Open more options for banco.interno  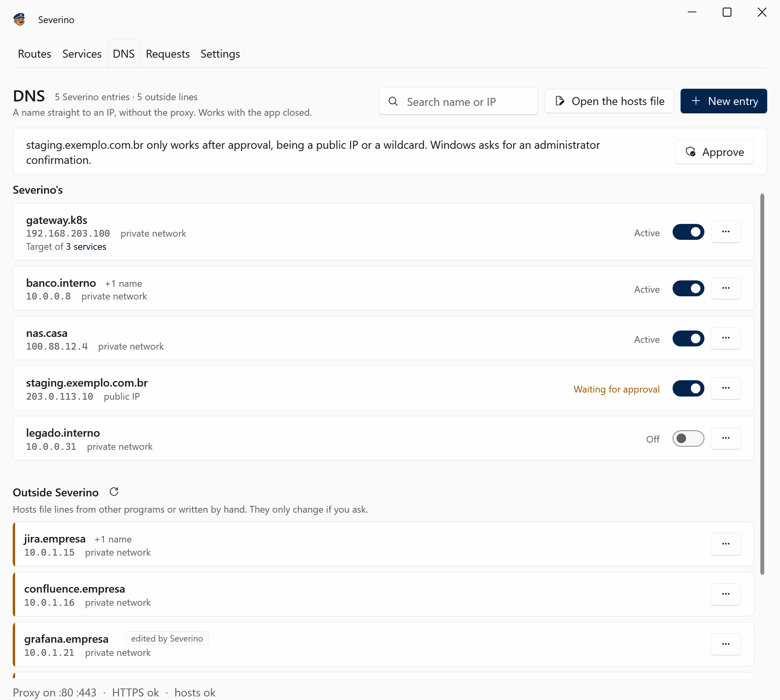(x=725, y=288)
